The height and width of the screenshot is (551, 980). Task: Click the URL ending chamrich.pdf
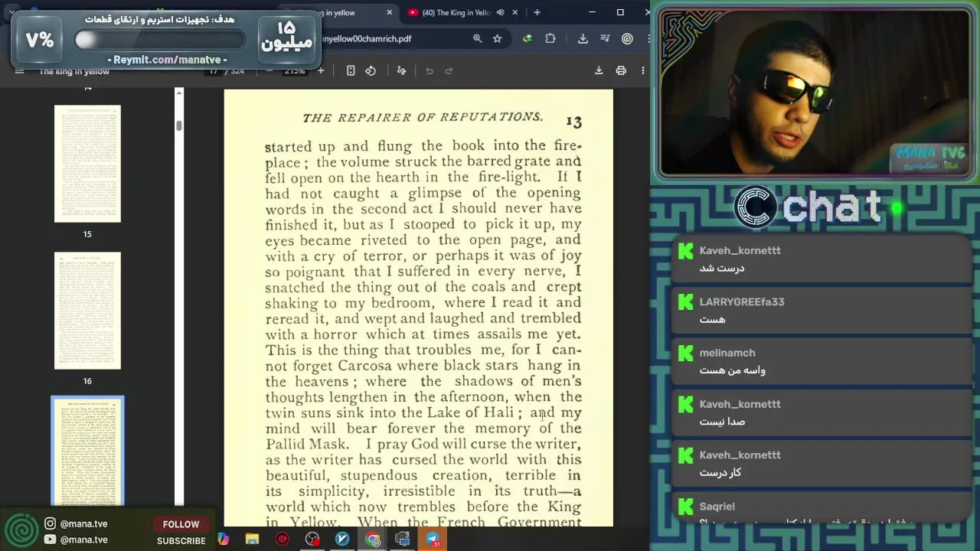[x=367, y=38]
